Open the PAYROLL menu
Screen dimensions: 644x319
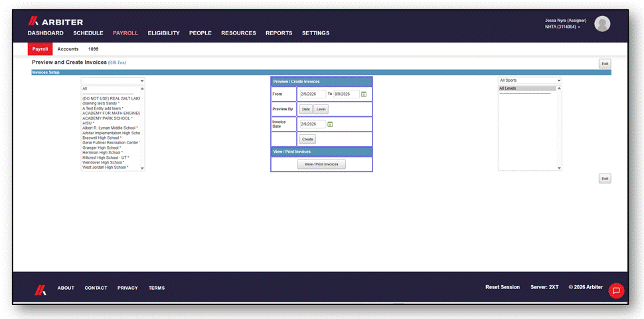tap(125, 33)
